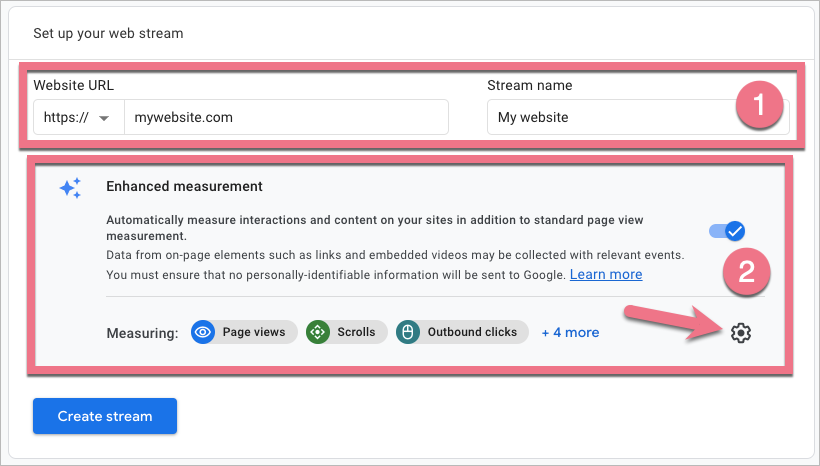The width and height of the screenshot is (820, 466).
Task: Open the Learn more link
Action: pos(606,274)
